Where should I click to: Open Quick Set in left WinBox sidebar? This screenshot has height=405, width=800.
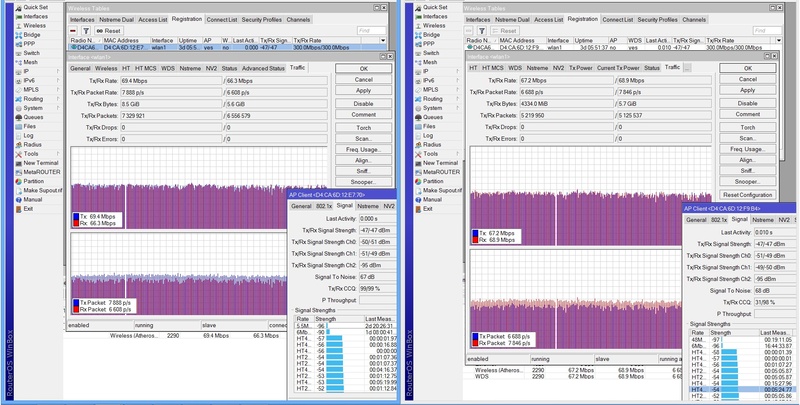[x=34, y=5]
